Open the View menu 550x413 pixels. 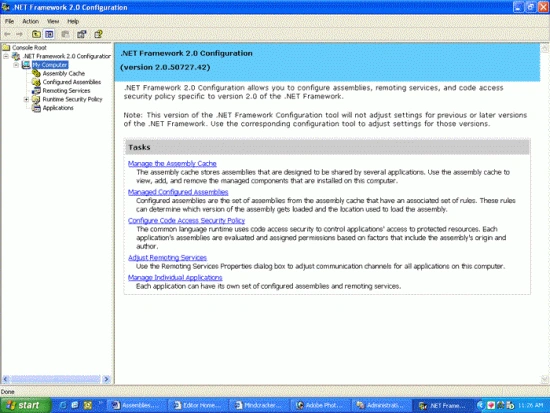click(53, 21)
